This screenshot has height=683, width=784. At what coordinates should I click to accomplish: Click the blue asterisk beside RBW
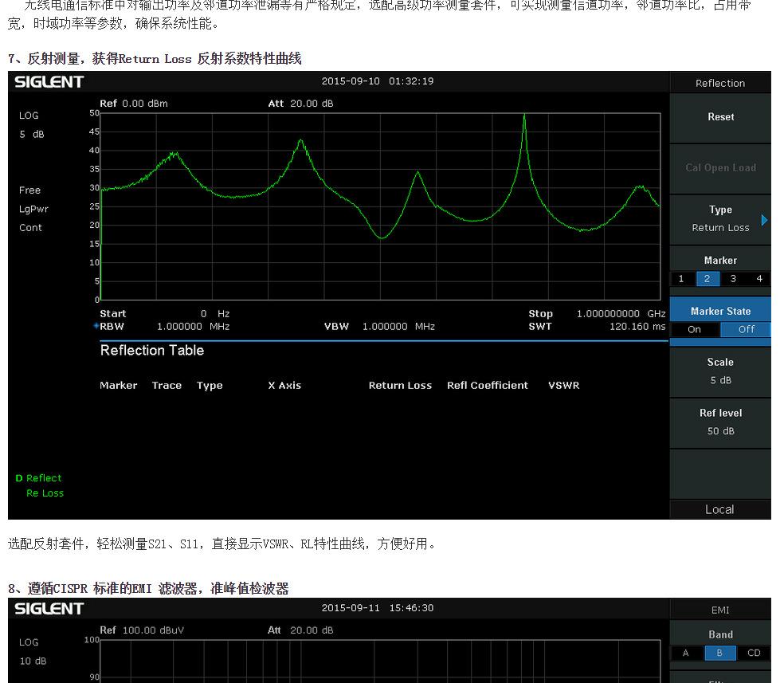coord(96,326)
